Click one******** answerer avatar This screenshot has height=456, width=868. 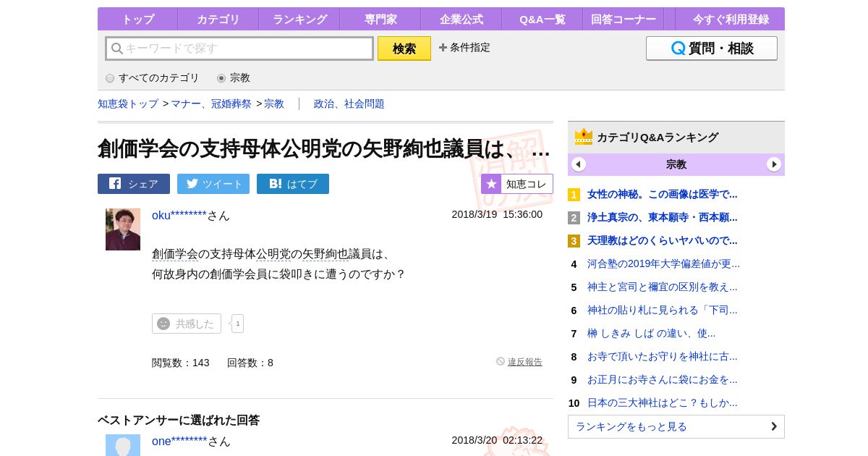click(x=123, y=445)
